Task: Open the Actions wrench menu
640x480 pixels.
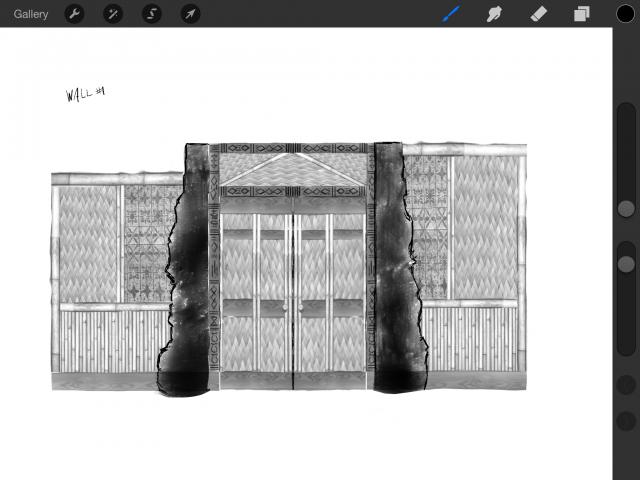Action: pyautogui.click(x=74, y=14)
